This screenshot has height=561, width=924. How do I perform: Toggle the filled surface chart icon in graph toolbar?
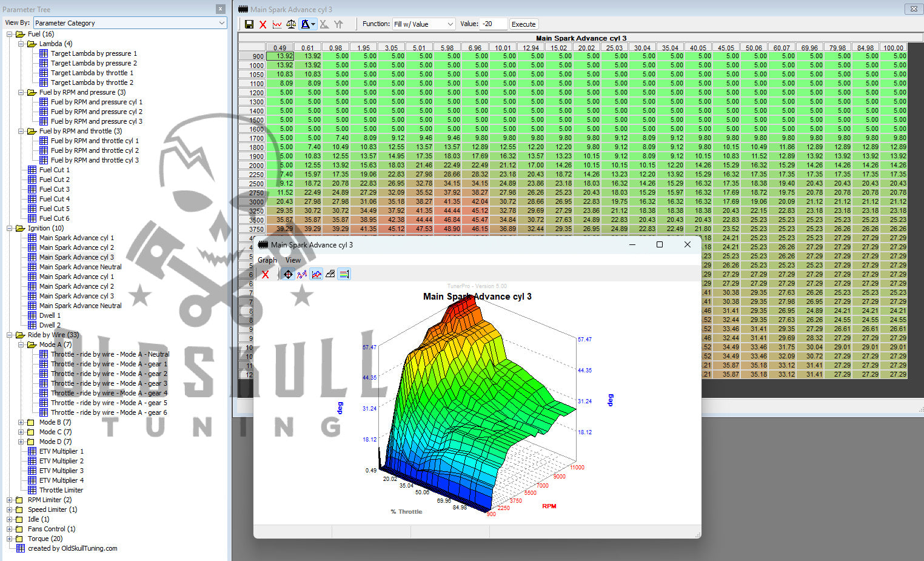[x=316, y=274]
